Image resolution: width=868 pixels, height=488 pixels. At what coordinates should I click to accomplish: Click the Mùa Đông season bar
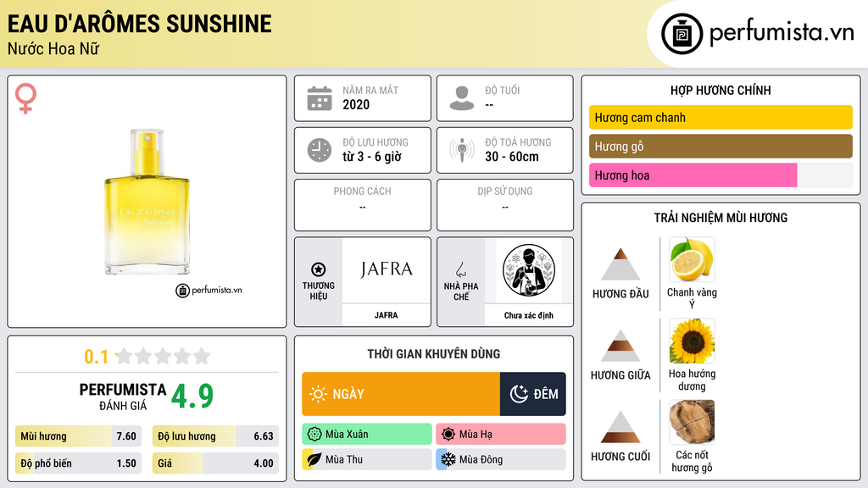pos(501,459)
